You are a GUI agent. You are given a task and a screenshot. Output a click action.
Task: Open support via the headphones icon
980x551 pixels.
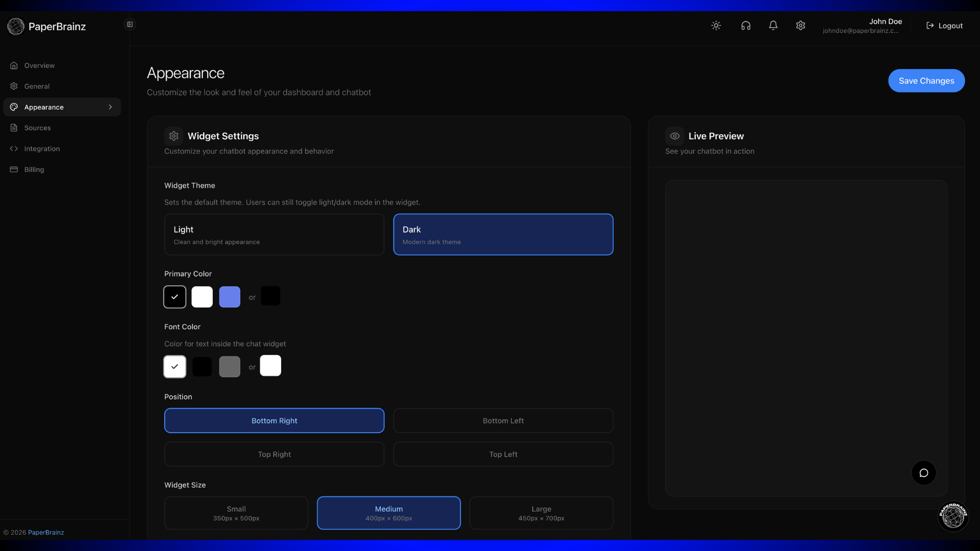click(746, 25)
